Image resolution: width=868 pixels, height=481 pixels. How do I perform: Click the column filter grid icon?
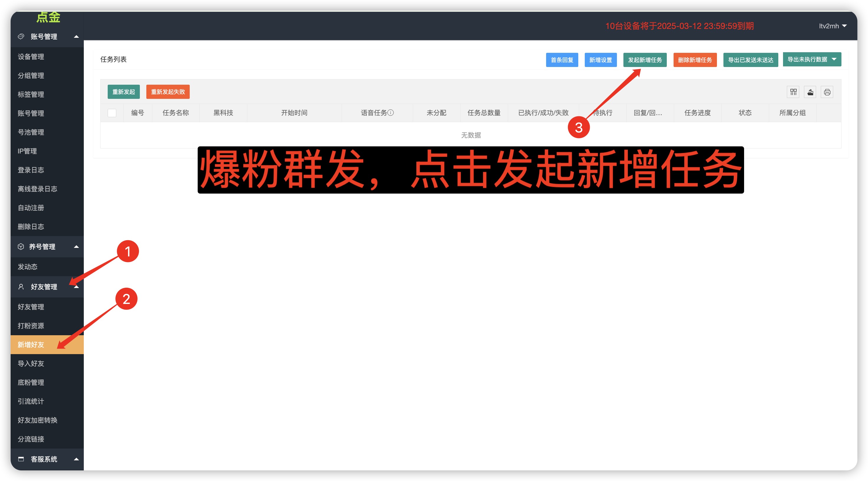pos(793,92)
